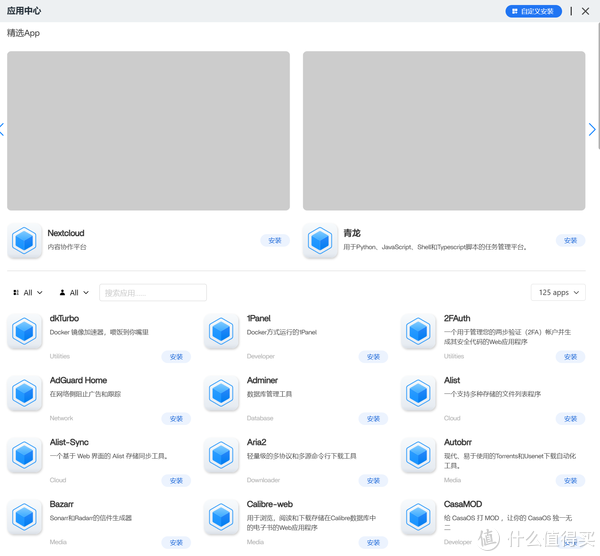
Task: Install 1Panel with its 安装 button
Action: click(373, 357)
